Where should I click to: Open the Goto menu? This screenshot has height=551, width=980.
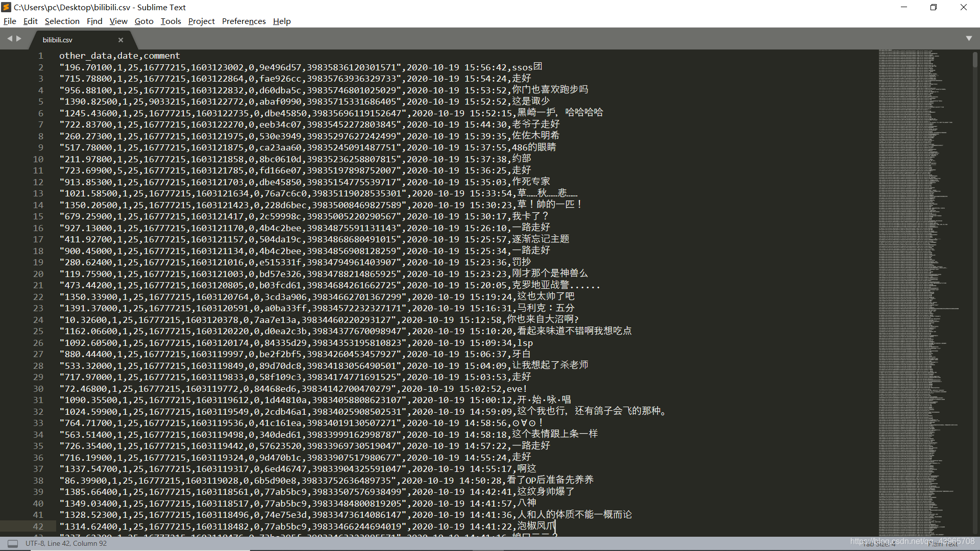pos(143,21)
